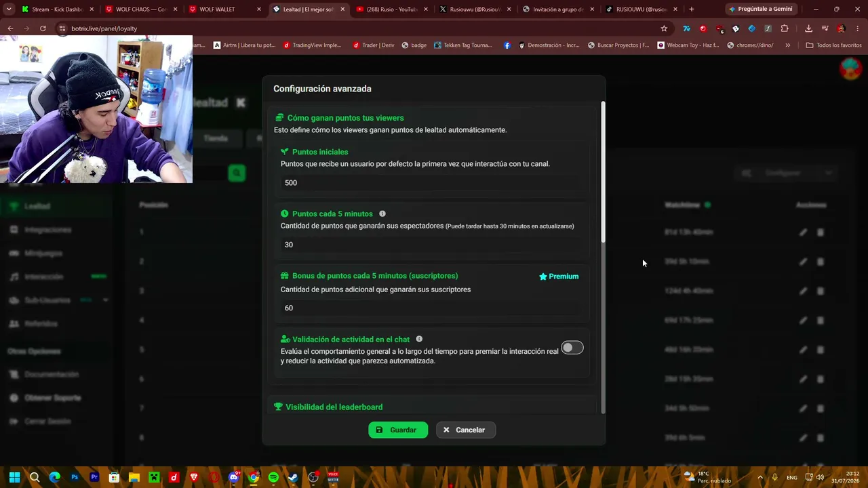Open Photoshop from the taskbar
868x488 pixels.
pos(75,477)
